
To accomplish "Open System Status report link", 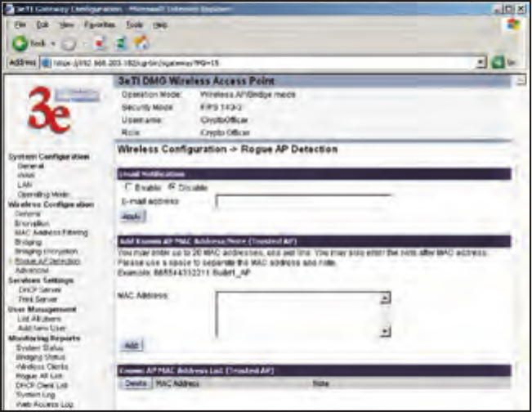I will pyautogui.click(x=40, y=348).
